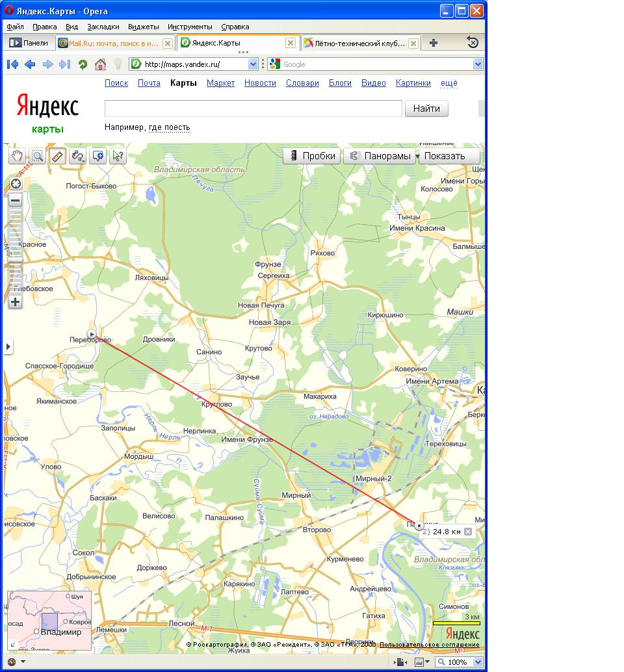Go back with the back arrow

[30, 64]
